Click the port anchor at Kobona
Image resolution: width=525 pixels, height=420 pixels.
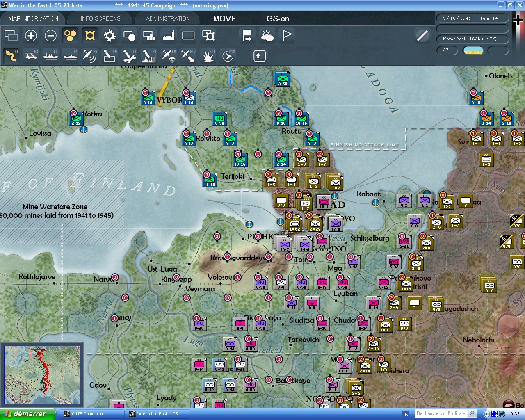tap(375, 202)
